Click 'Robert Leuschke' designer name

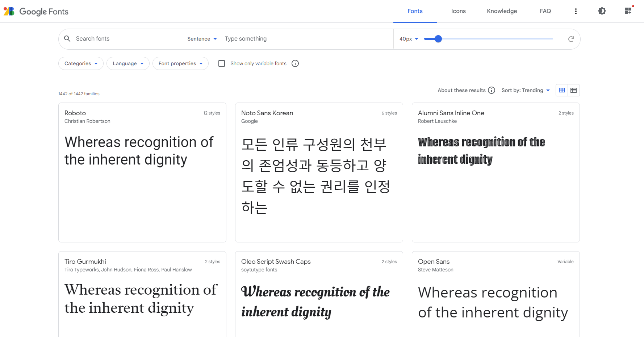(437, 121)
